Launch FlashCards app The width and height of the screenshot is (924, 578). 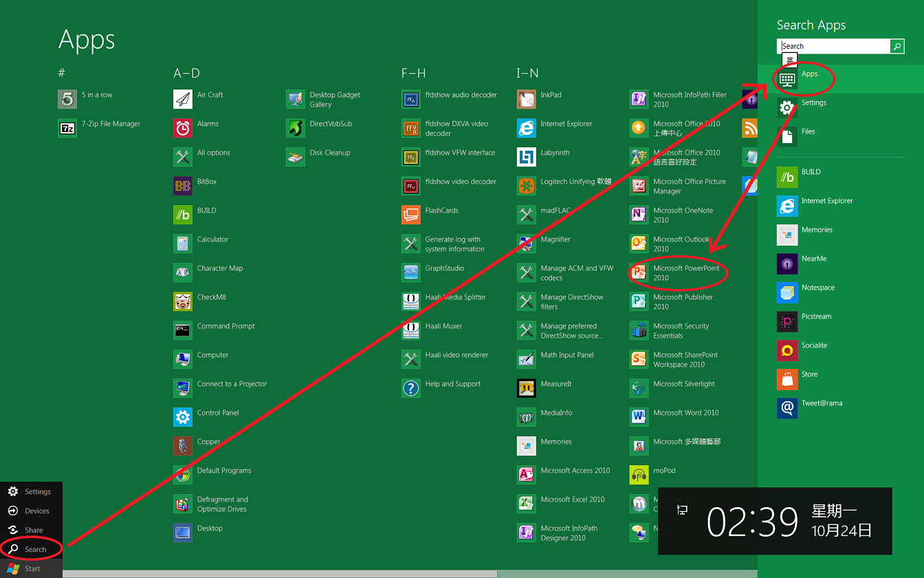430,215
